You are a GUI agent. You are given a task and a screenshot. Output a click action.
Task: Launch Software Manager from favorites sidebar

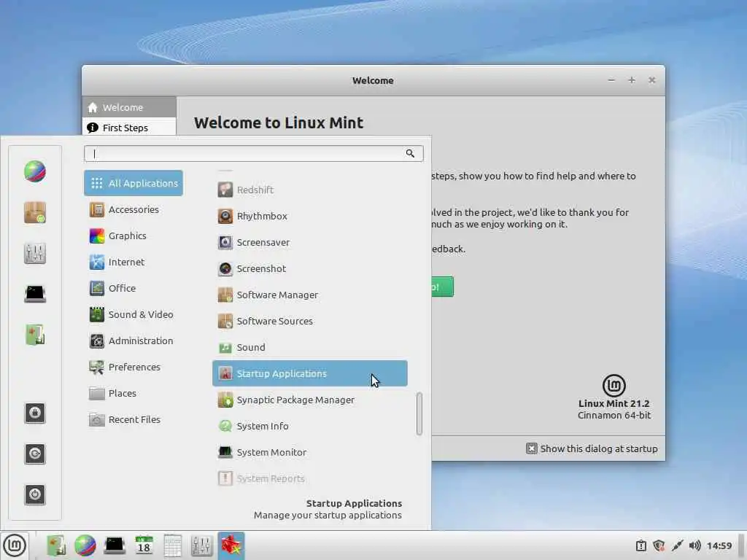(x=35, y=212)
